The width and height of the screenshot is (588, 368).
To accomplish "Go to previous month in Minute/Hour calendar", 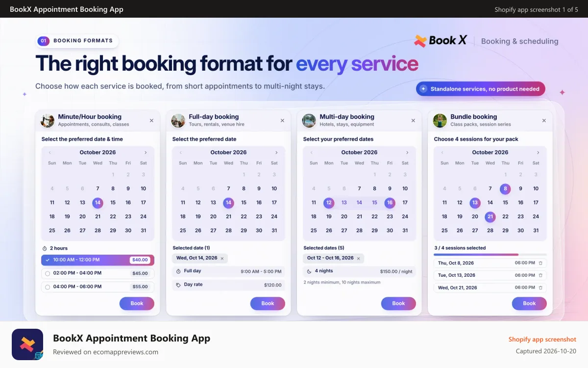I will tap(50, 153).
